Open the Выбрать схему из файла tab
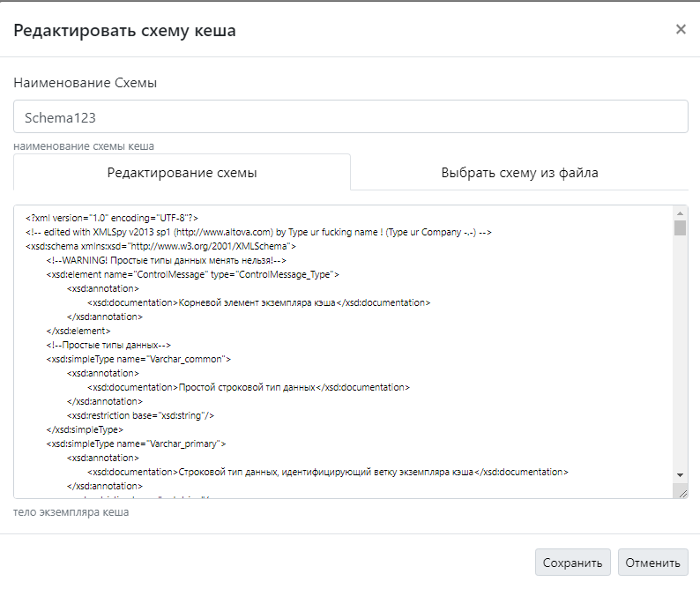 519,173
